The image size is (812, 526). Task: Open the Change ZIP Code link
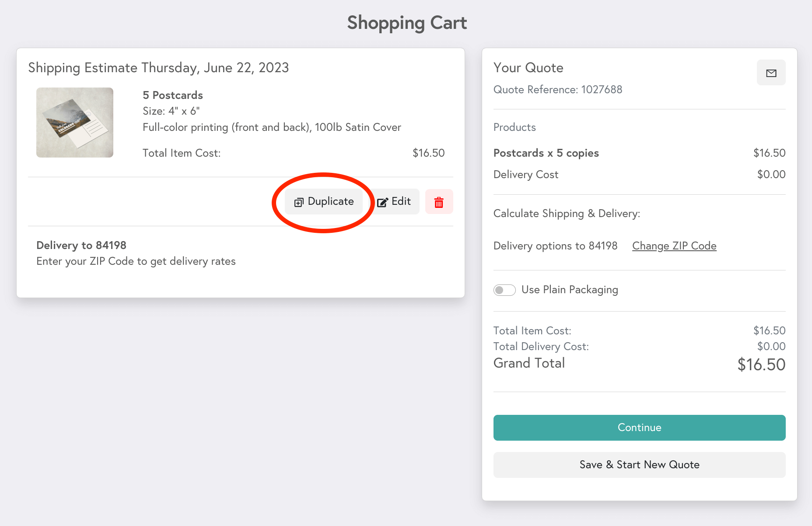pyautogui.click(x=674, y=245)
